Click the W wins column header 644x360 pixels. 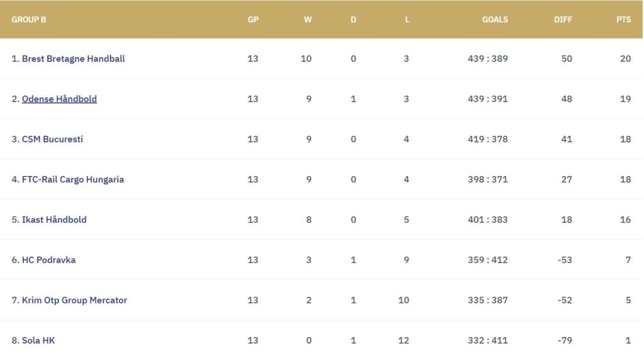[x=308, y=19]
